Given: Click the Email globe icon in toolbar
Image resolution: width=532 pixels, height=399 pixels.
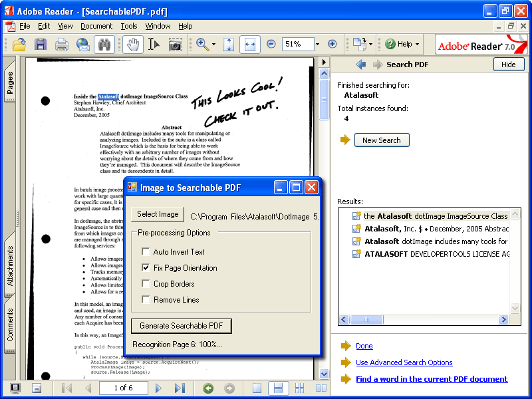Looking at the screenshot, I should [82, 45].
